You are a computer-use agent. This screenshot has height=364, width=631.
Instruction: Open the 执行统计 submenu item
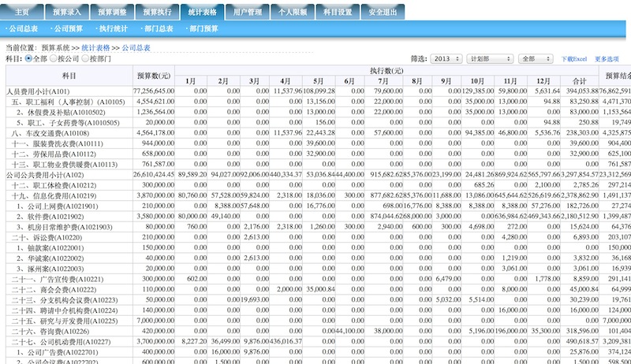coord(112,29)
